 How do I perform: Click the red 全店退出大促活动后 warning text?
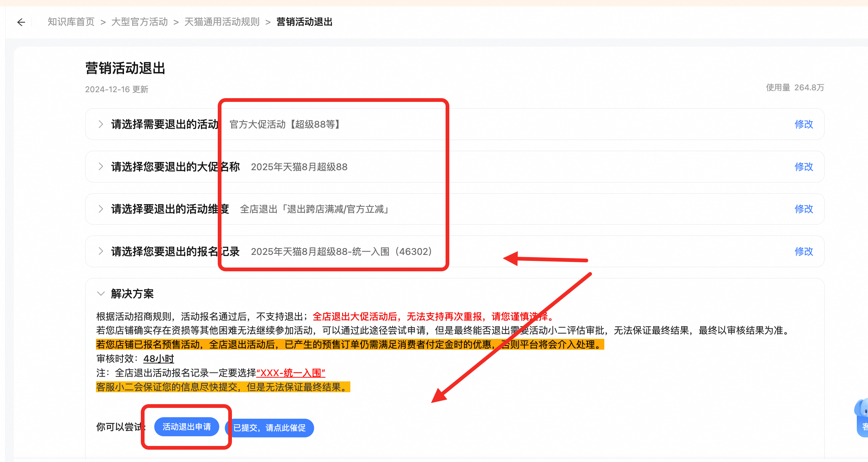pos(434,316)
